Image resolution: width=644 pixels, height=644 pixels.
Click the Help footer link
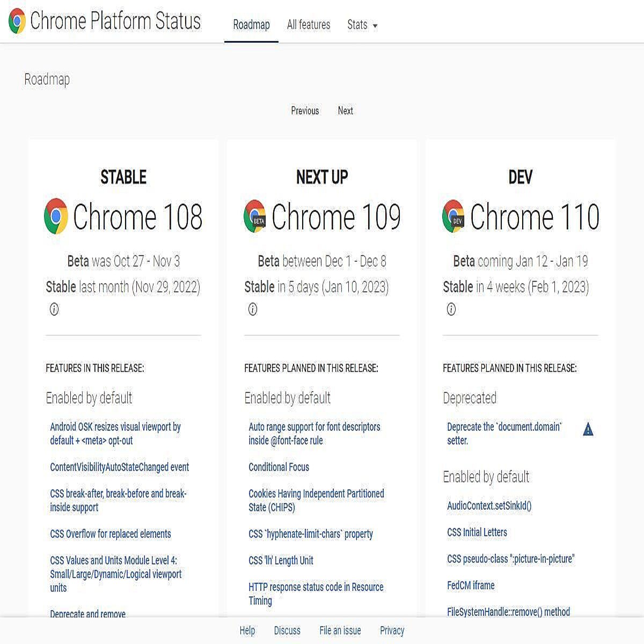[x=247, y=631]
